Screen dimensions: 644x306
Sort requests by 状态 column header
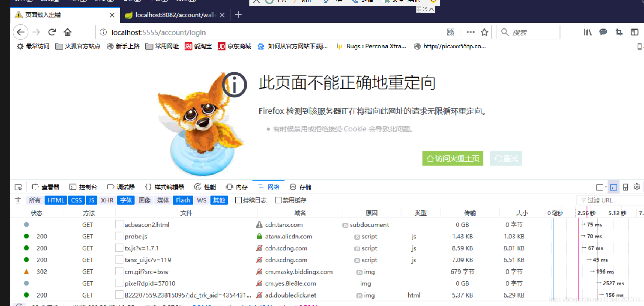[37, 213]
